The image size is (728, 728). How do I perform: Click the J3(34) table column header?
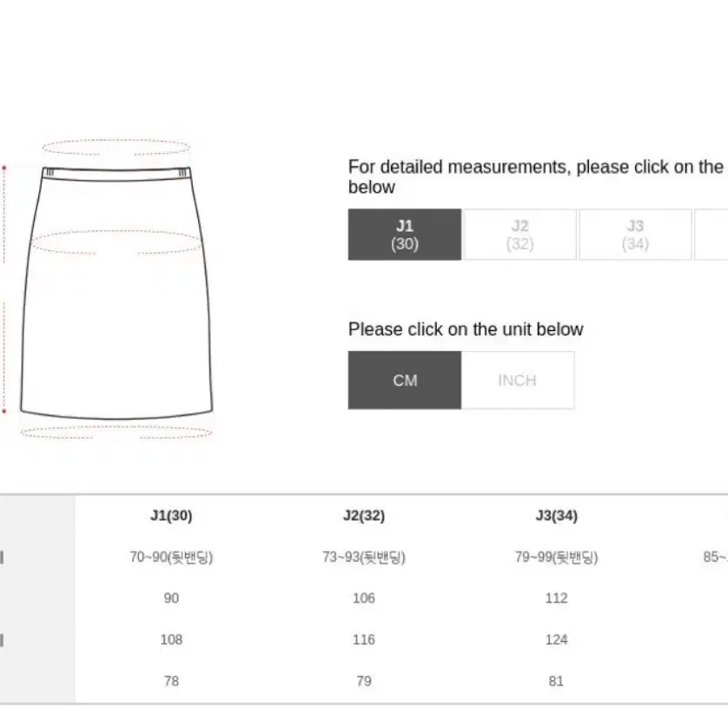pos(557,515)
